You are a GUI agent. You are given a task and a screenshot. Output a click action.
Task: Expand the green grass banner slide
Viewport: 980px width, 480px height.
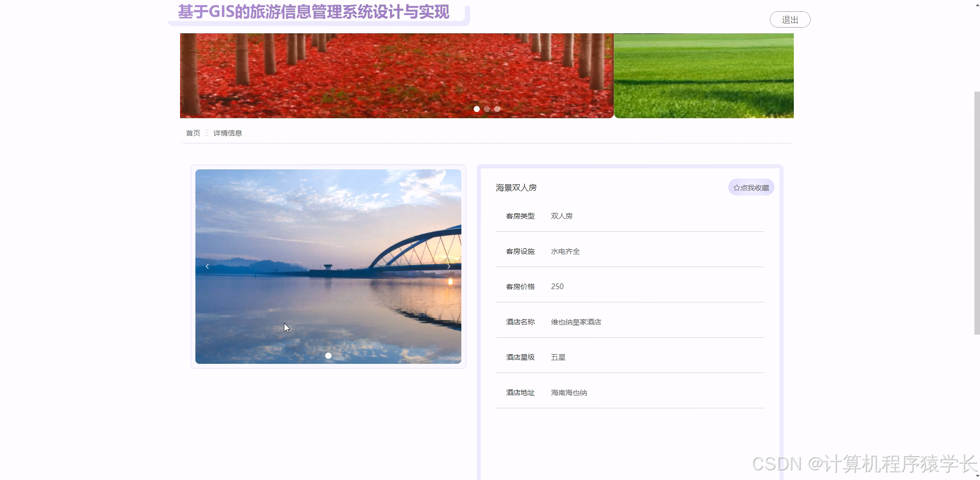[x=703, y=75]
